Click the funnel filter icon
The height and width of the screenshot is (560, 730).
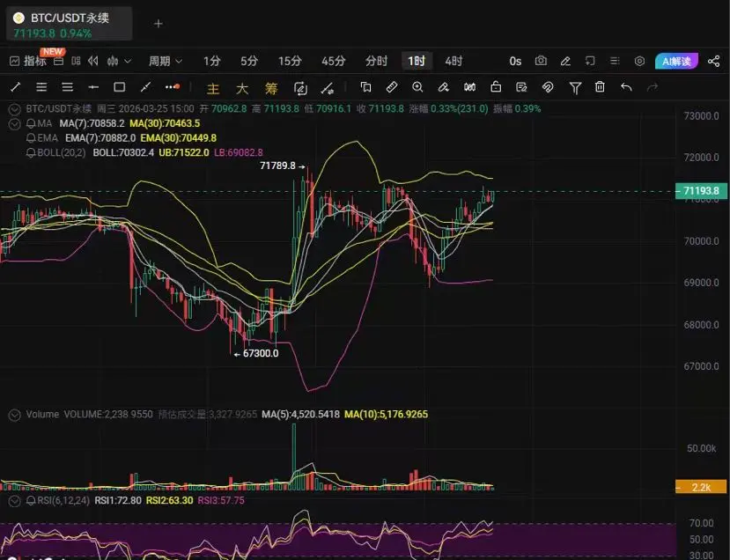point(575,87)
